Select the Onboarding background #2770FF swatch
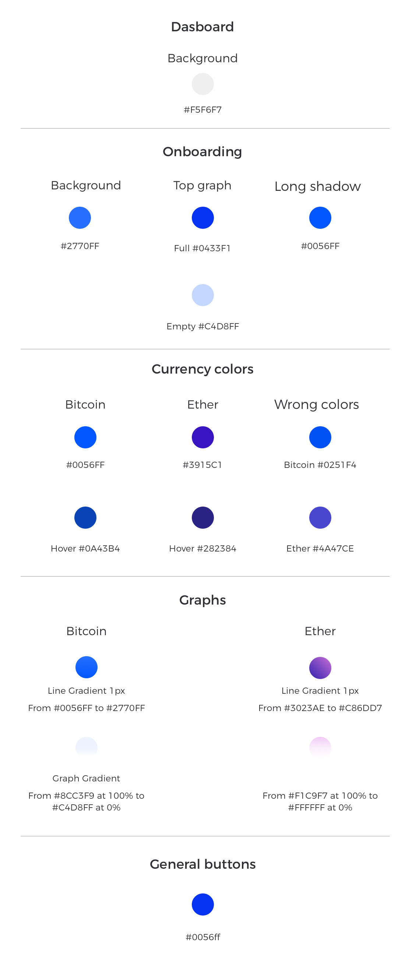 coord(80,218)
